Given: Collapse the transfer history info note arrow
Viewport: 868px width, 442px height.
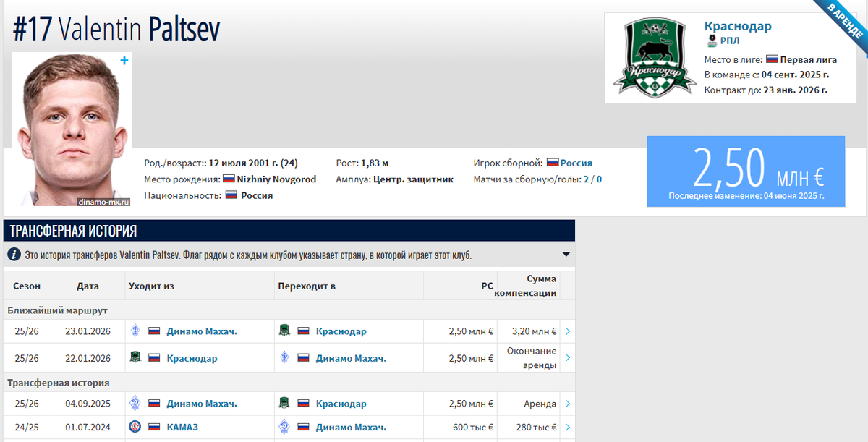Looking at the screenshot, I should [566, 255].
